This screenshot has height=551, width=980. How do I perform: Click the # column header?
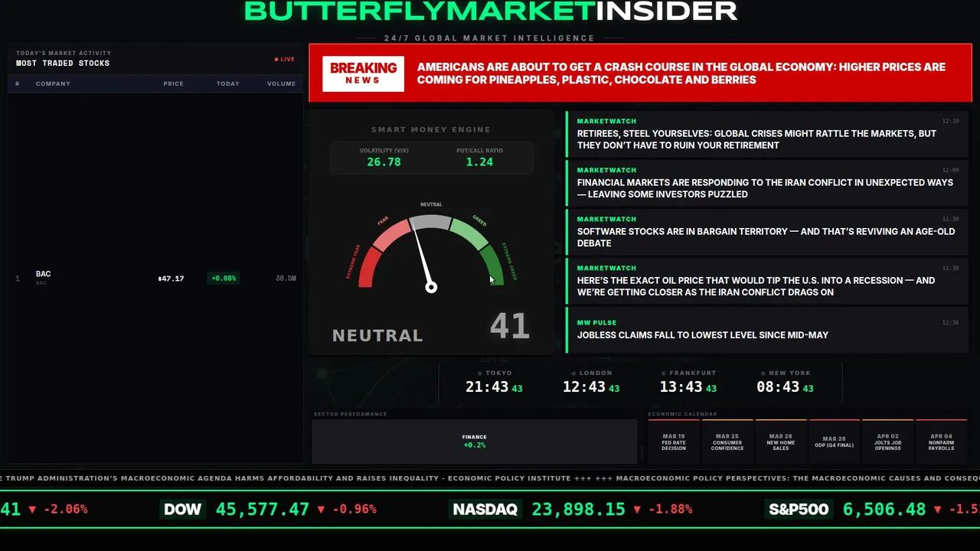(18, 83)
